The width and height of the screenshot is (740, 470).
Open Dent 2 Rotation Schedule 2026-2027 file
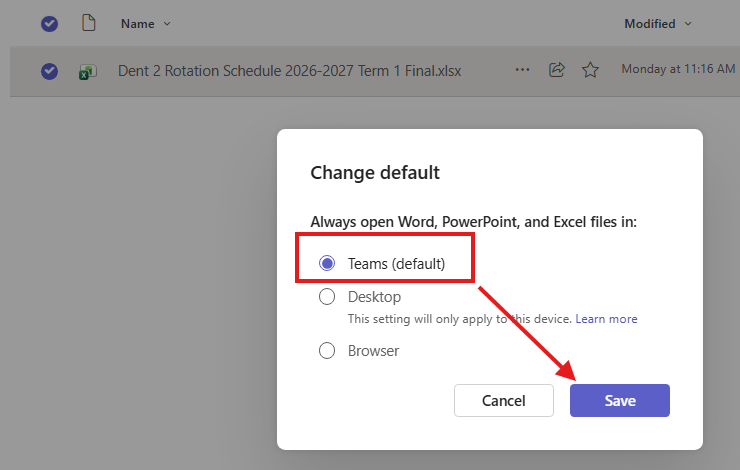[289, 71]
